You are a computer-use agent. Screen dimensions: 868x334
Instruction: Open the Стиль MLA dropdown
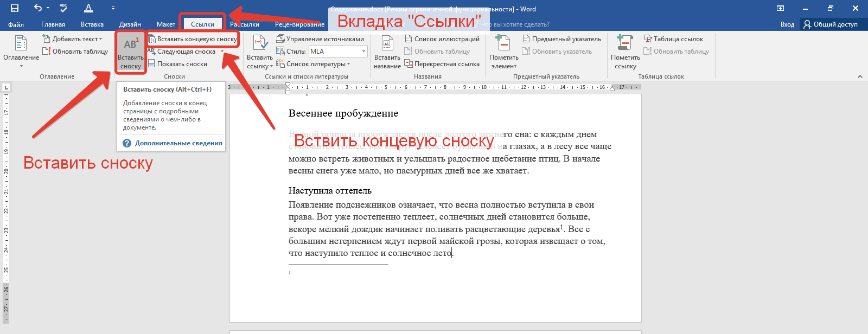coord(363,52)
